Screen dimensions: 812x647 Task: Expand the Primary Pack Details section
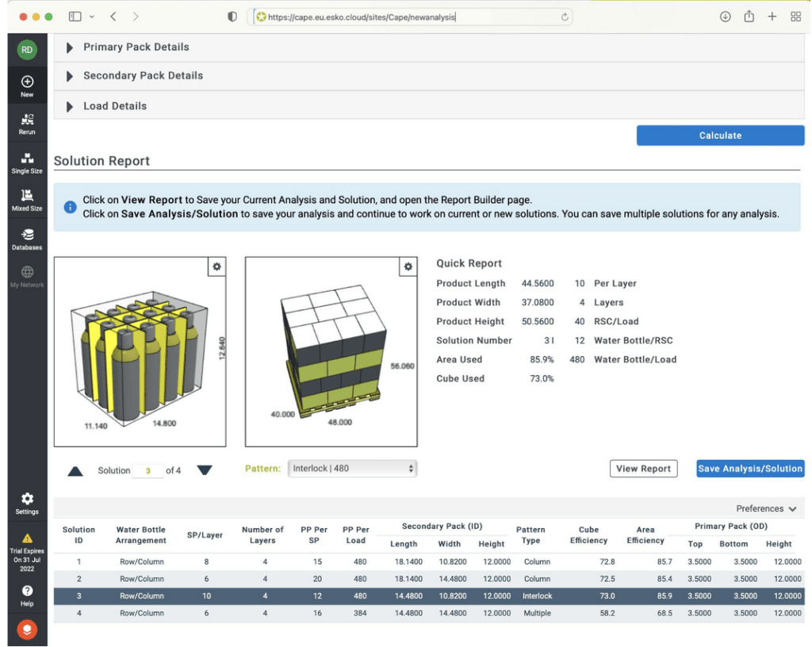pyautogui.click(x=136, y=48)
